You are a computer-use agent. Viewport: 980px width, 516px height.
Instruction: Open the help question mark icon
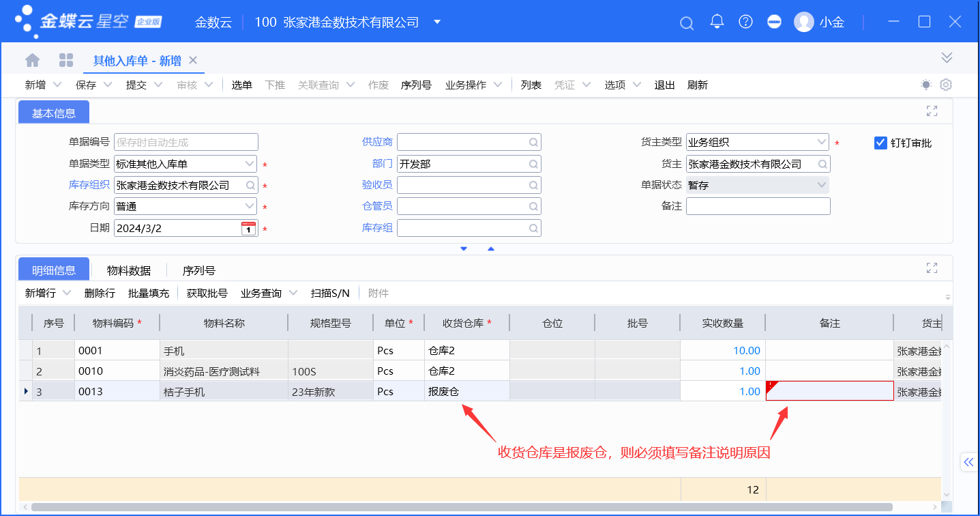746,22
